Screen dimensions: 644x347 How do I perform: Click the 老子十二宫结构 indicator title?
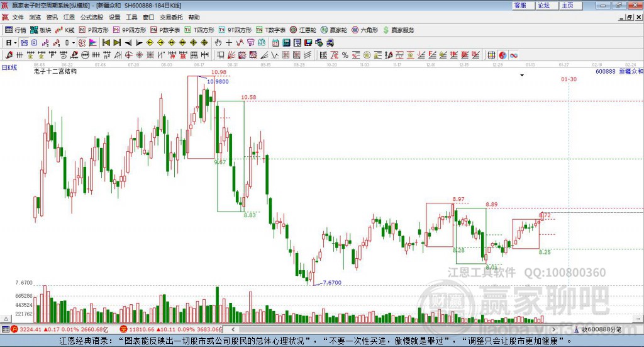coord(55,71)
